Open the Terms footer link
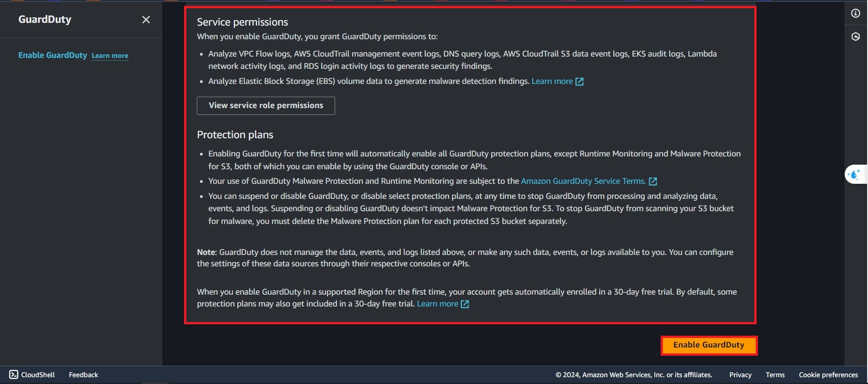Image resolution: width=868 pixels, height=384 pixels. (x=775, y=375)
